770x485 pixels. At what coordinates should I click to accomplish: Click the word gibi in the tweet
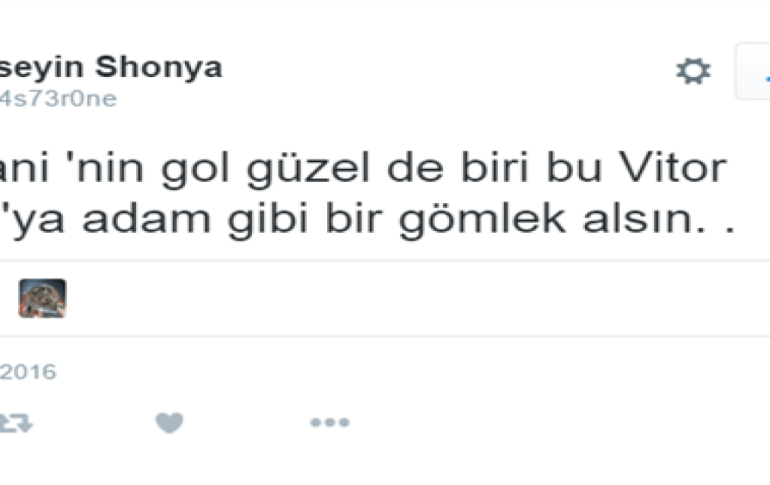click(x=268, y=221)
